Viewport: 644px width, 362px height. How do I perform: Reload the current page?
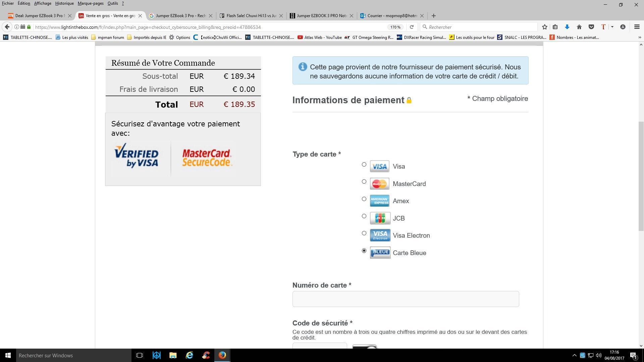(412, 27)
